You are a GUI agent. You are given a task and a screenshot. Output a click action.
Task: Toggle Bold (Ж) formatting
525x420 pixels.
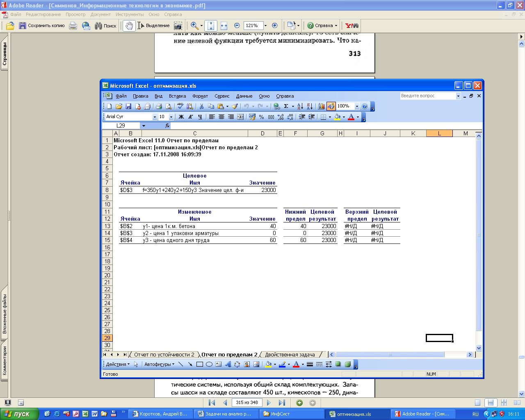pyautogui.click(x=181, y=117)
